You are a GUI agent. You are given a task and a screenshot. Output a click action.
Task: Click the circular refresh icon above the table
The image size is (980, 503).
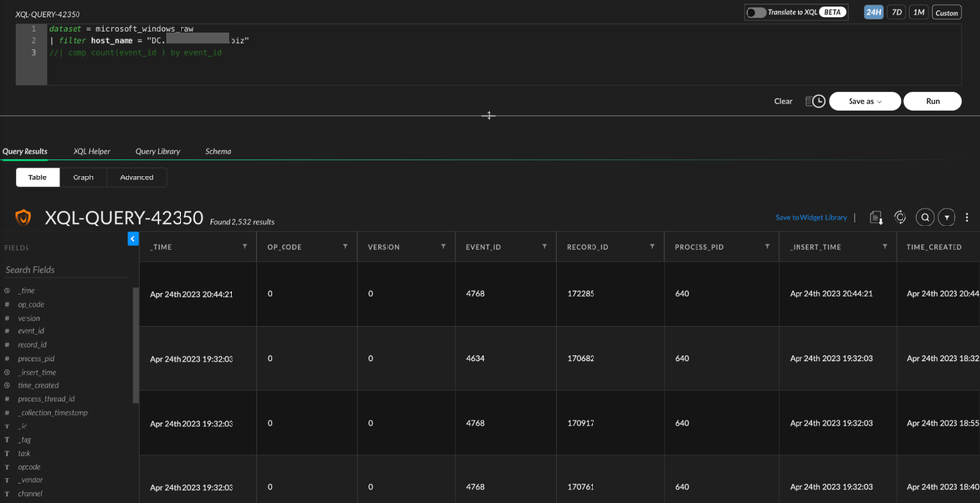(x=900, y=218)
